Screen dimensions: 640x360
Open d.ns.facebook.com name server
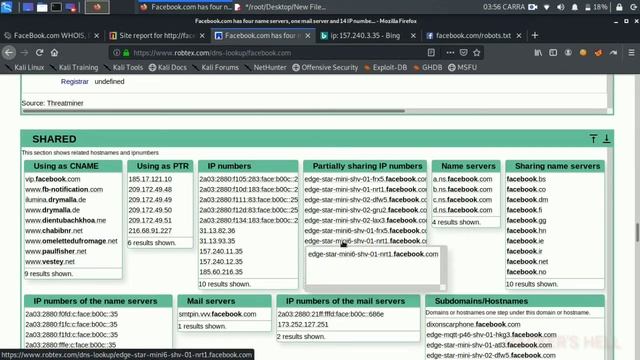coord(462,210)
